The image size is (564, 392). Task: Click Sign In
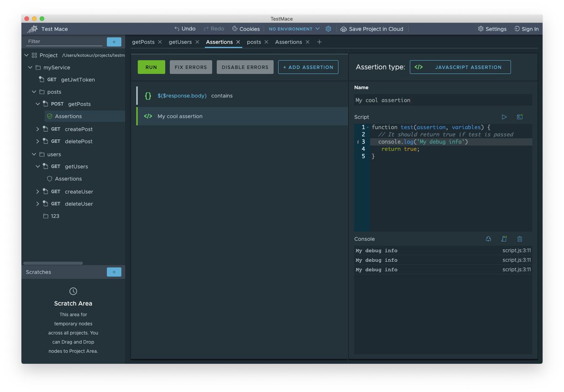(x=526, y=29)
